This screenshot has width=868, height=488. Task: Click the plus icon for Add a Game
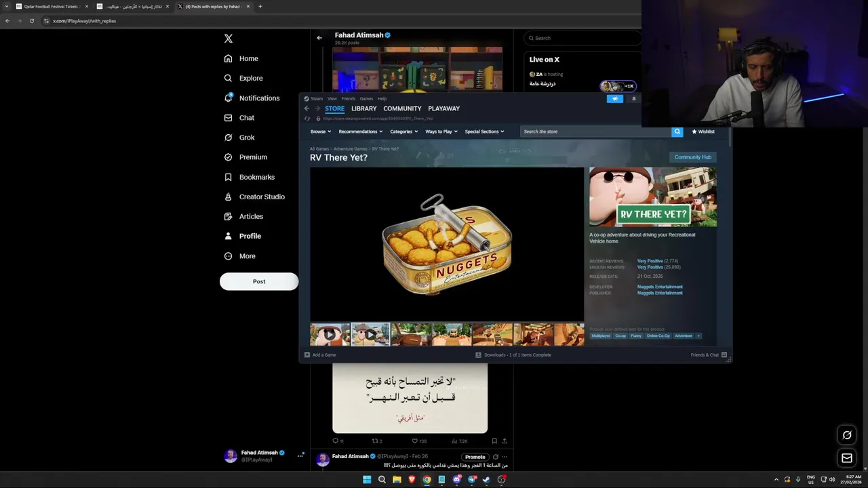pyautogui.click(x=307, y=355)
